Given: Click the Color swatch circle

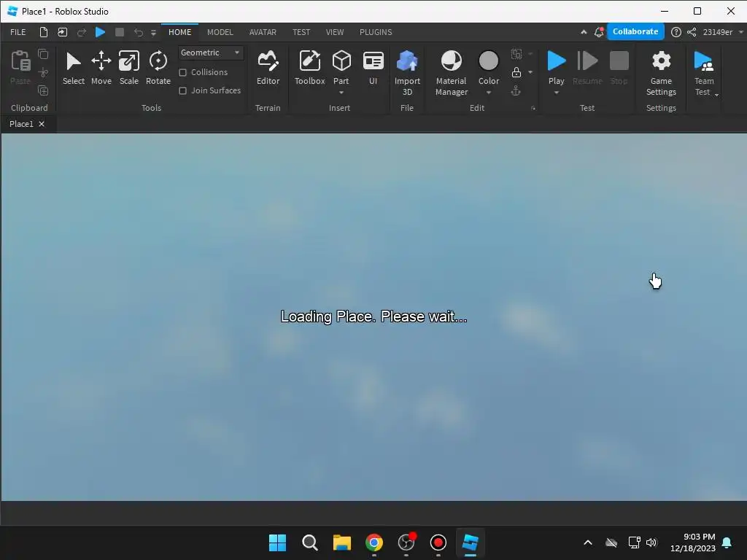Looking at the screenshot, I should pos(488,61).
